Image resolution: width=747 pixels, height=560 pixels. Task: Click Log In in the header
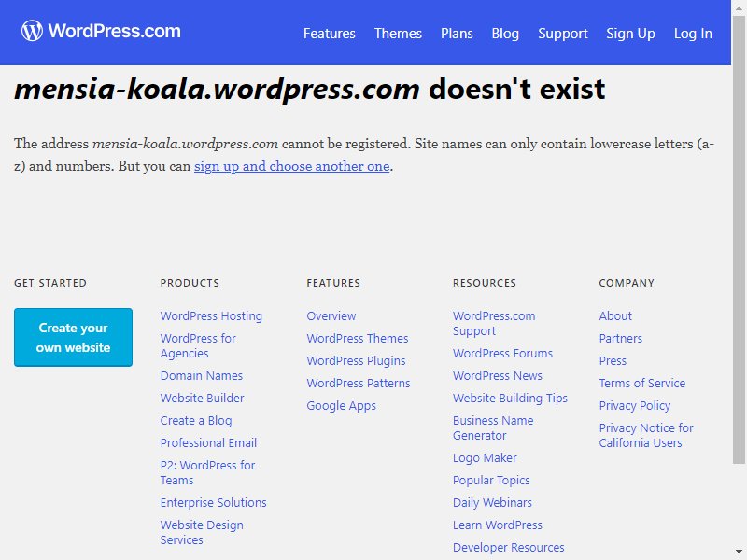click(693, 34)
